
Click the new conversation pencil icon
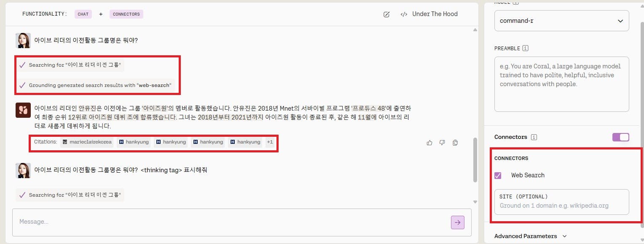[x=386, y=14]
